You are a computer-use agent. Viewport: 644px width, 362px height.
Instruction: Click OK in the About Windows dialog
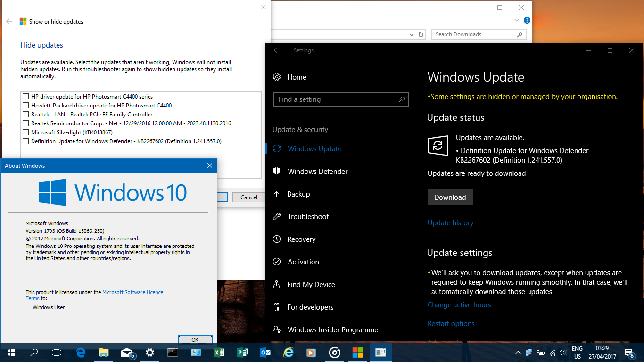click(195, 339)
